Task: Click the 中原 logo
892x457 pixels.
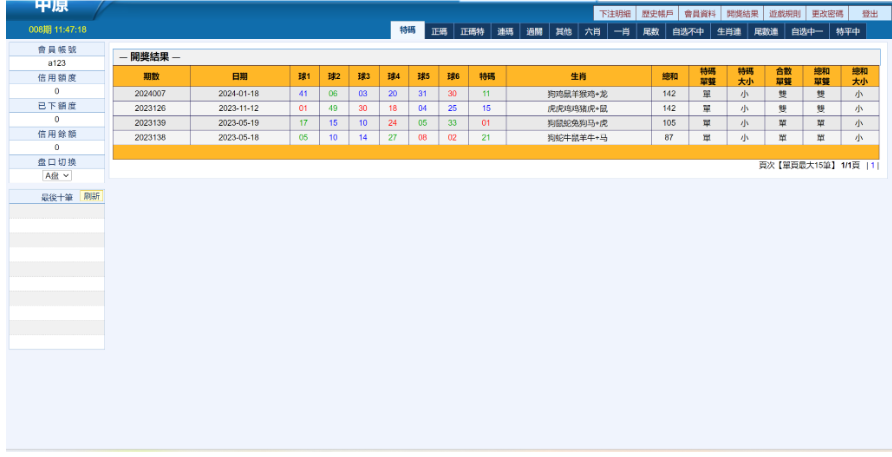Action: pyautogui.click(x=51, y=7)
